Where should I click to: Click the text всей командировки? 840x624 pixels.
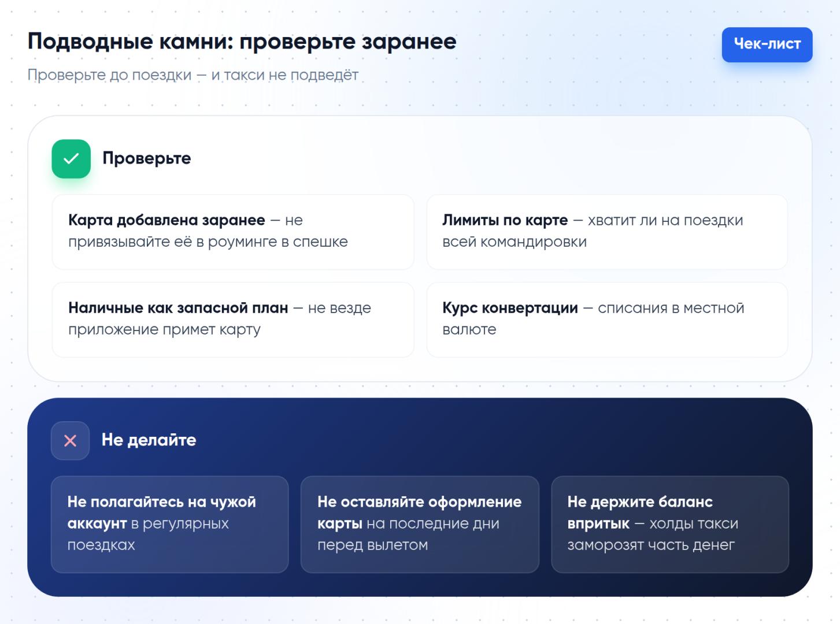click(x=515, y=242)
